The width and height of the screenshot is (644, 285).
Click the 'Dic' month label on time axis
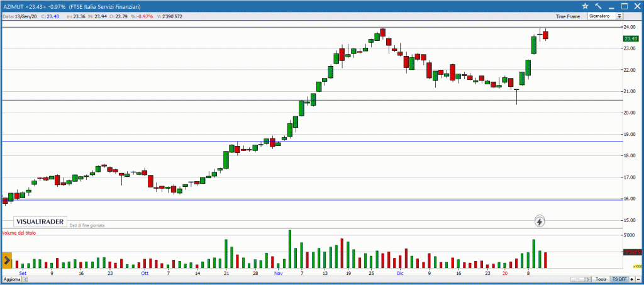(x=401, y=272)
